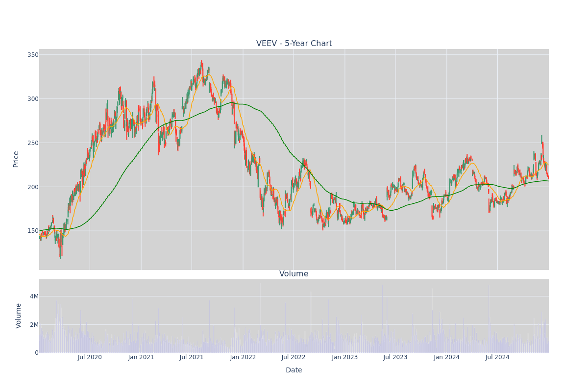Click the 0 volume tick label
The image size is (588, 392).
pos(37,353)
